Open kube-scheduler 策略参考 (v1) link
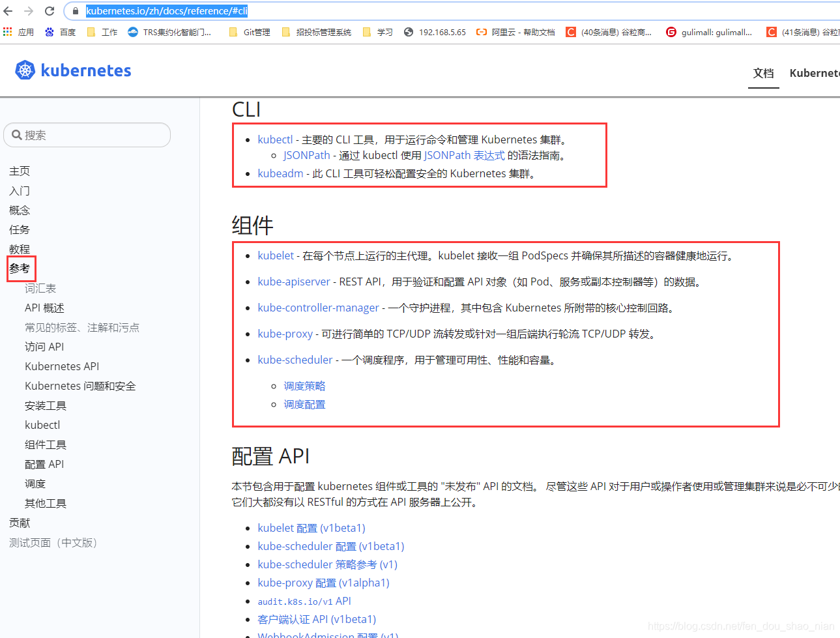840x638 pixels. click(x=327, y=564)
